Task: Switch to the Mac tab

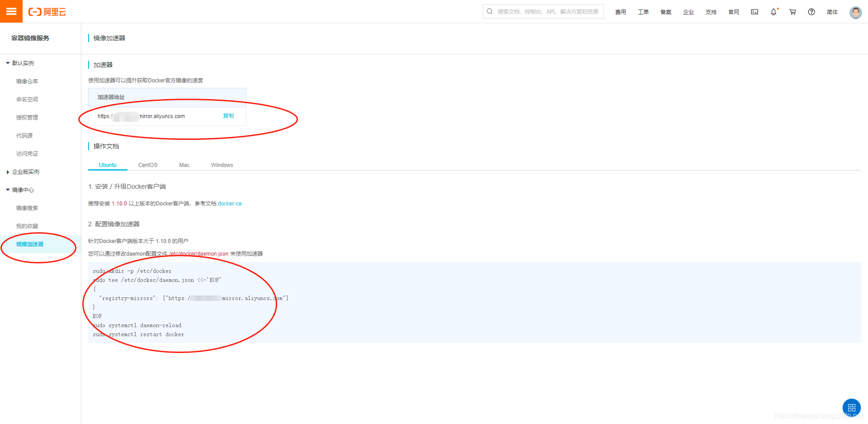Action: pyautogui.click(x=184, y=165)
